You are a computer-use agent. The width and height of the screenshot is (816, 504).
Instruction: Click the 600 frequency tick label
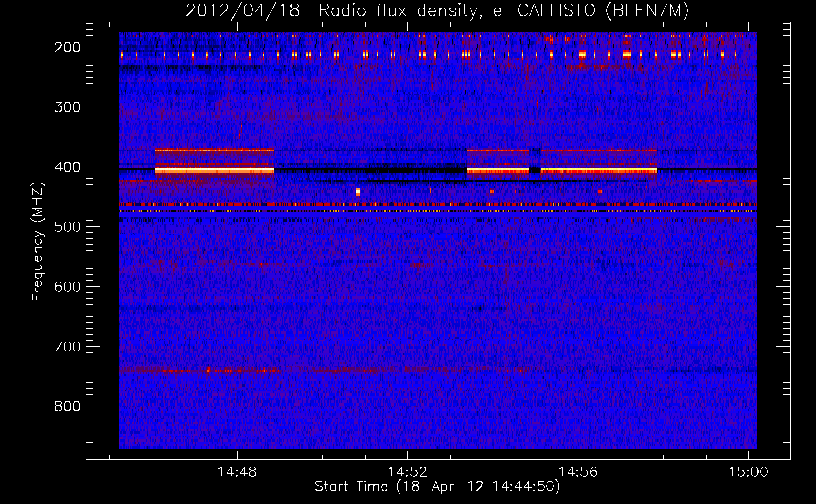click(x=68, y=287)
